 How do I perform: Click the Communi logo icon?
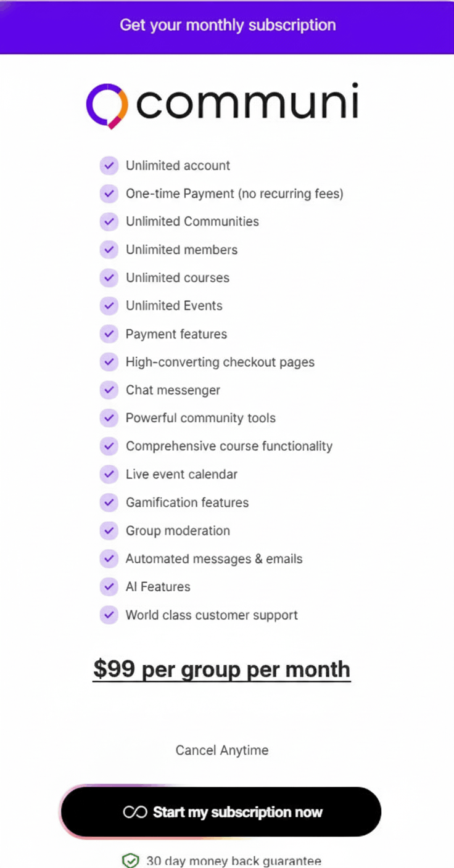pyautogui.click(x=107, y=105)
